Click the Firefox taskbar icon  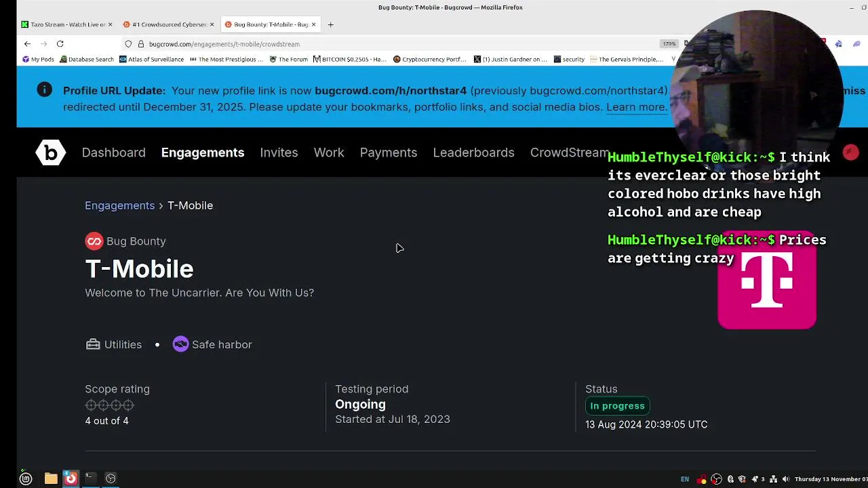click(x=71, y=479)
